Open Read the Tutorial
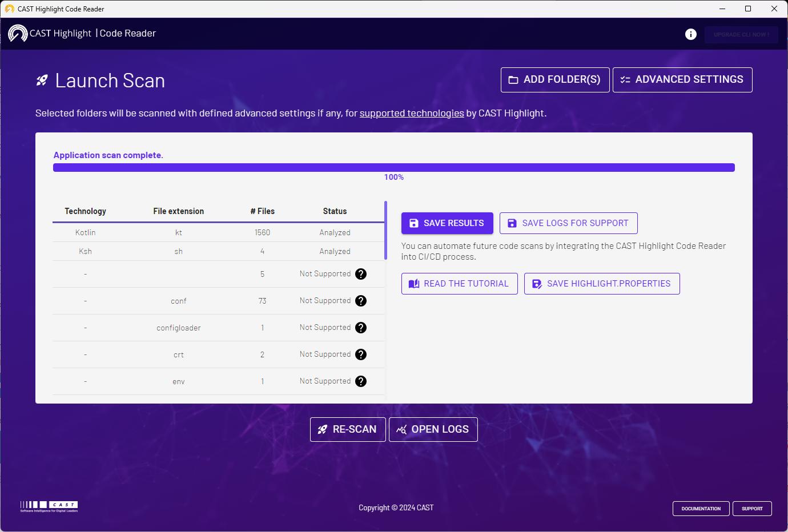788x532 pixels. coord(459,284)
